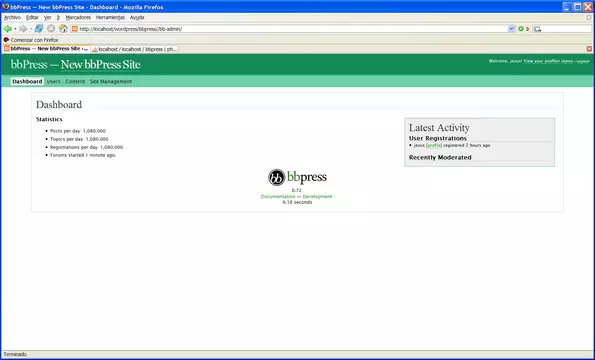Click the Topics per day statistic line
This screenshot has width=595, height=360.
tap(79, 139)
